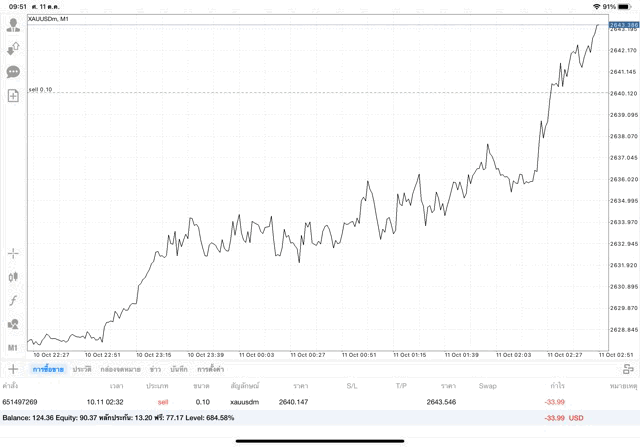Open the M1 timeframe selector
Image resolution: width=640 pixels, height=447 pixels.
coord(13,347)
